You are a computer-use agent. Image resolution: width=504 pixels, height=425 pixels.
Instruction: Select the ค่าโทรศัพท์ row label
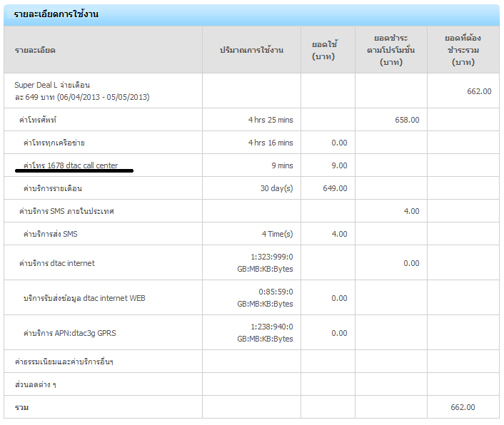point(38,120)
